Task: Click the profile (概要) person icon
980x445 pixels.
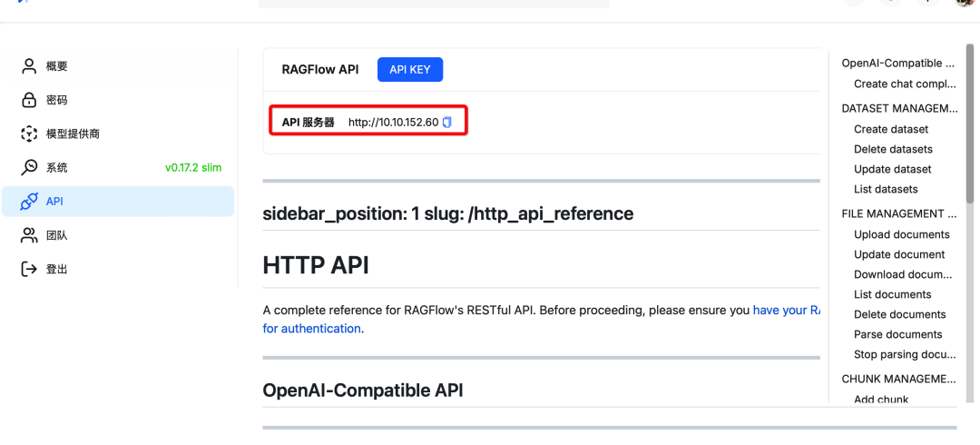Action: coord(29,66)
